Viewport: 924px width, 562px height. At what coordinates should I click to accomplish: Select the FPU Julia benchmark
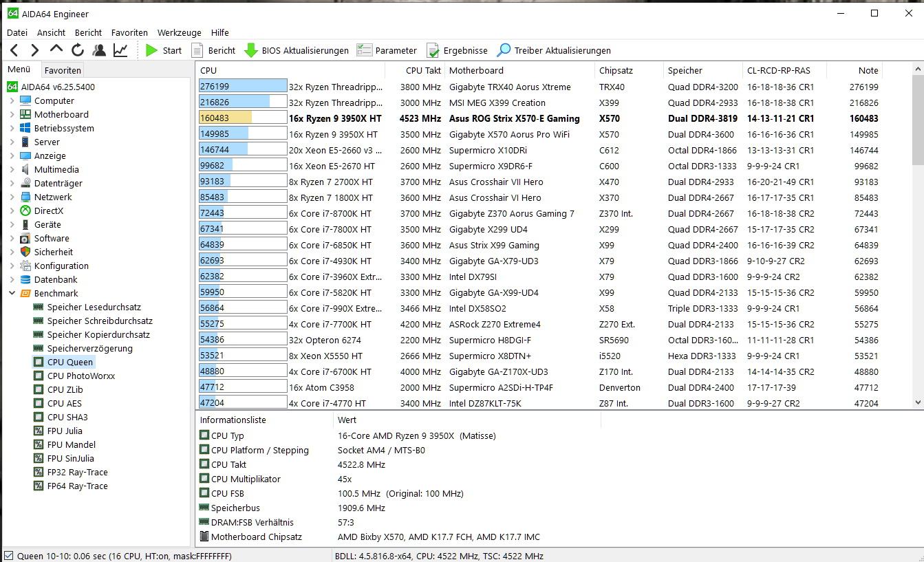(x=58, y=431)
